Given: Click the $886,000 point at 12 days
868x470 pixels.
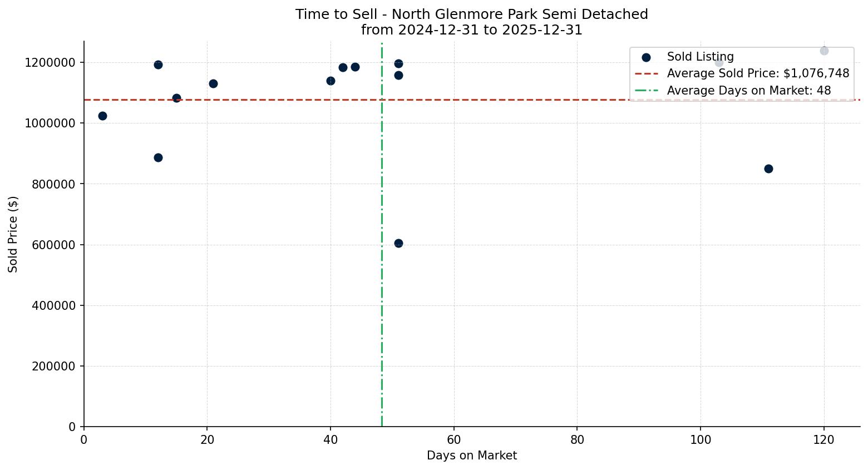Looking at the screenshot, I should coord(158,157).
